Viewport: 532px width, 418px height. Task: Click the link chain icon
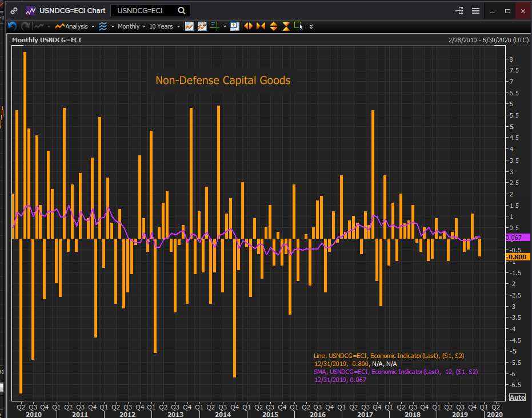point(14,10)
